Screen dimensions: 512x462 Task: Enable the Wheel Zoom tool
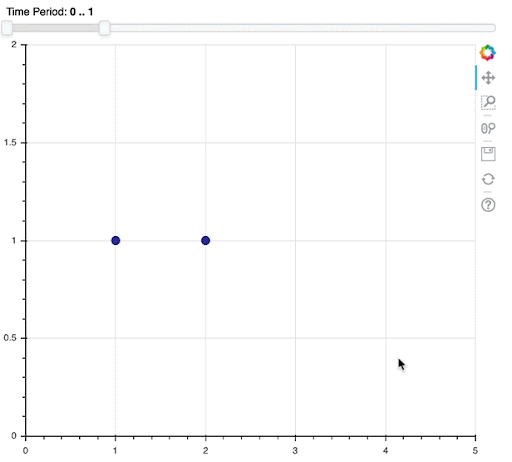(x=488, y=128)
